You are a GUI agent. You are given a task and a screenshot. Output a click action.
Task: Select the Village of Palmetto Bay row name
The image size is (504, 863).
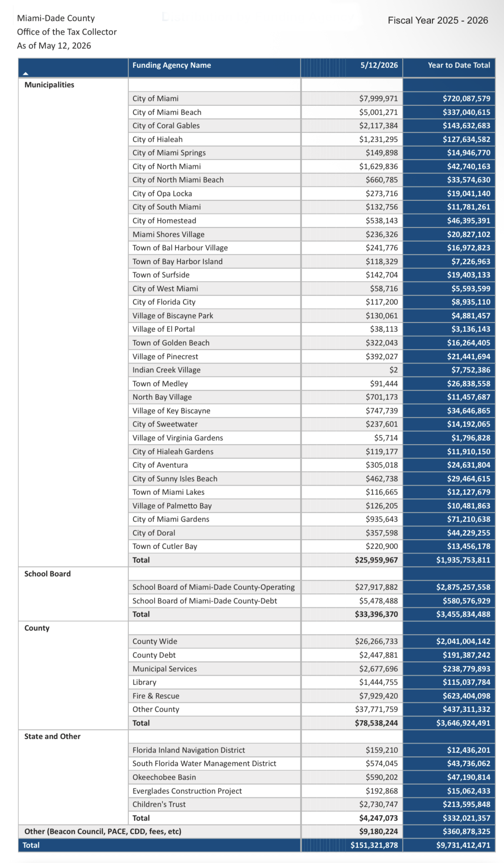172,506
